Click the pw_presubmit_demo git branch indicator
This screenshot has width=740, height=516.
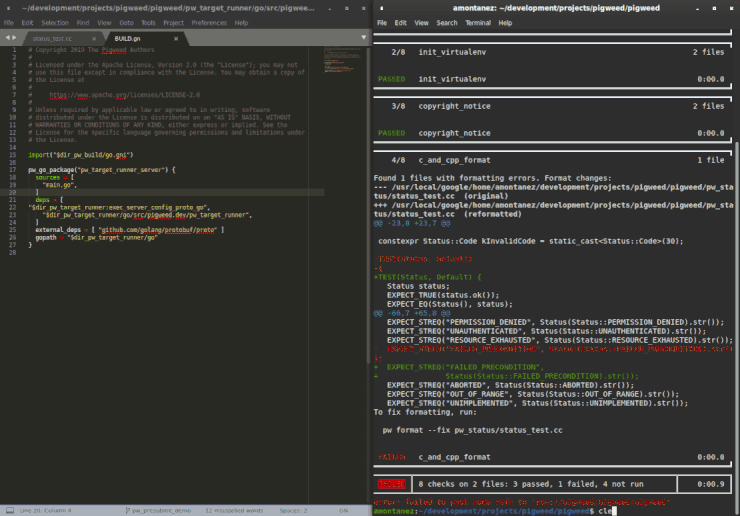[x=158, y=510]
